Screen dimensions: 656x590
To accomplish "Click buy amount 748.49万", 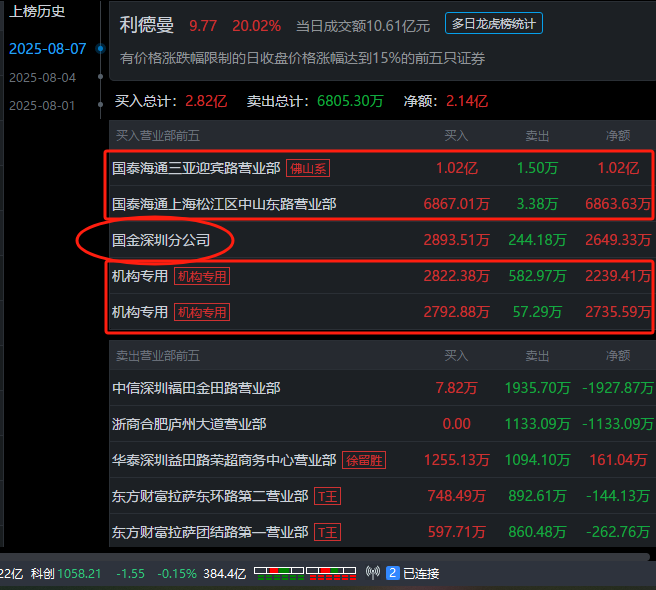I will point(456,496).
